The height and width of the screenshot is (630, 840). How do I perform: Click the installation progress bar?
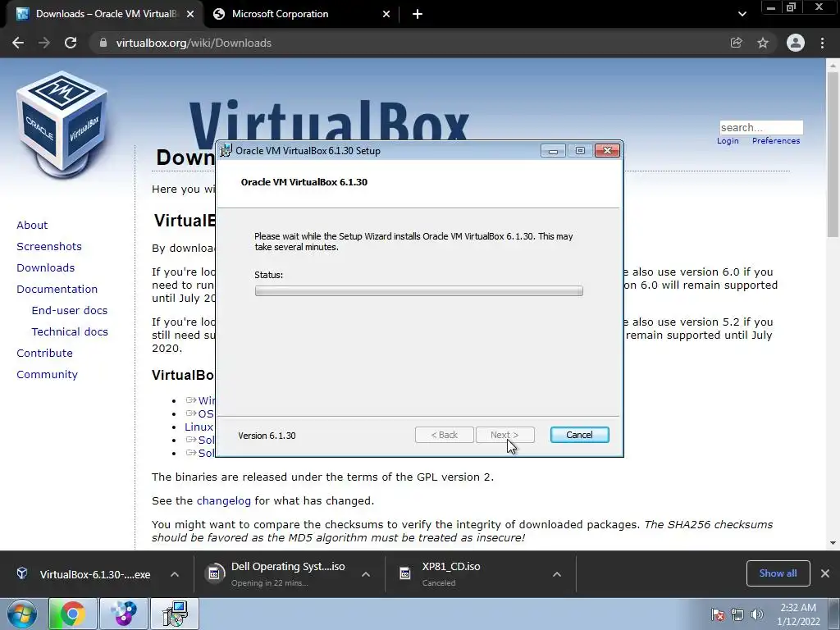419,291
